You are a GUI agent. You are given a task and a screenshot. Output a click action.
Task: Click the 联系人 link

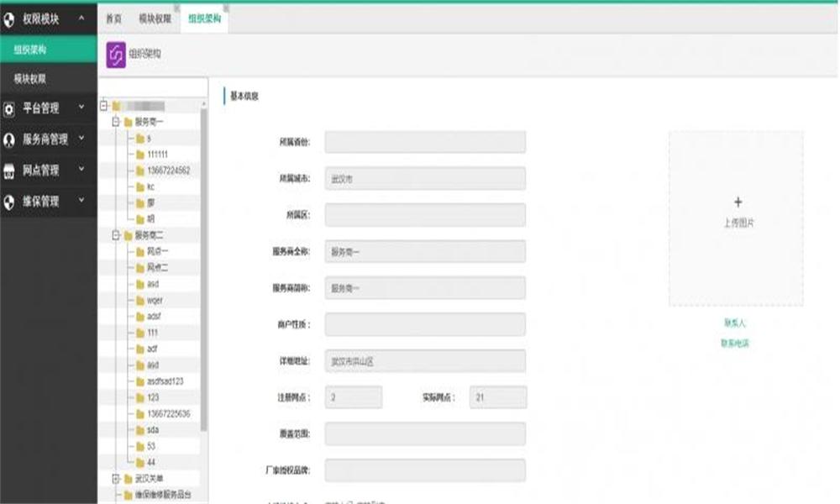734,323
